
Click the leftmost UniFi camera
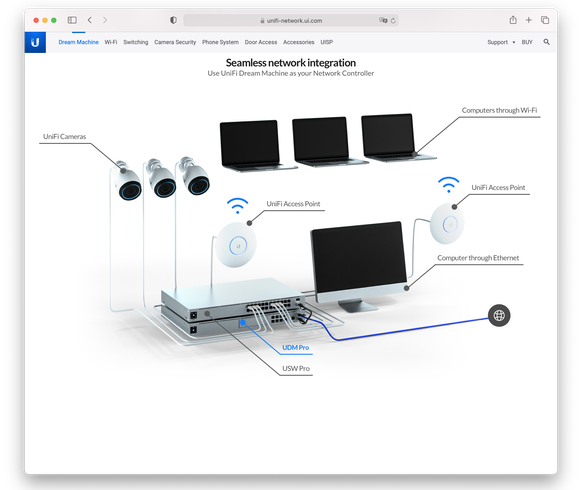point(127,181)
